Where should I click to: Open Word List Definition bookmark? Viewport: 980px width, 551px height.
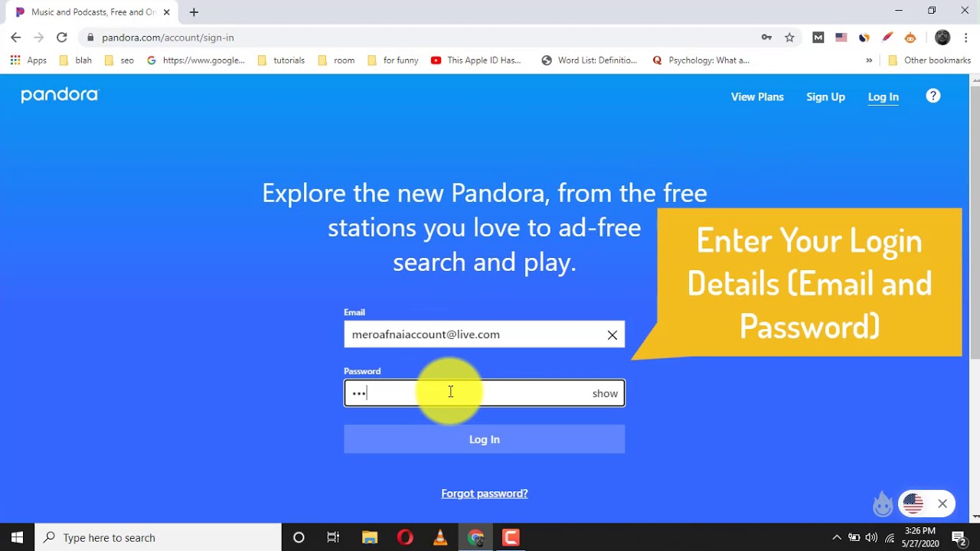tap(590, 60)
